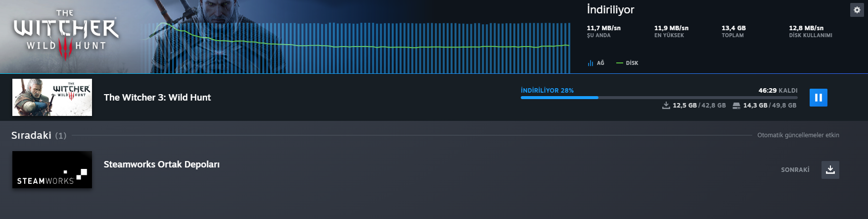Click the '11,7 MB/sn' current speed
This screenshot has height=219, width=868.
[x=603, y=28]
